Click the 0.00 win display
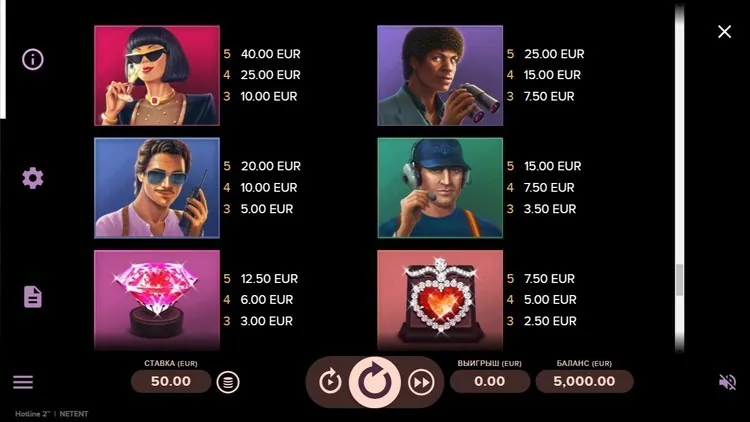 pyautogui.click(x=490, y=381)
